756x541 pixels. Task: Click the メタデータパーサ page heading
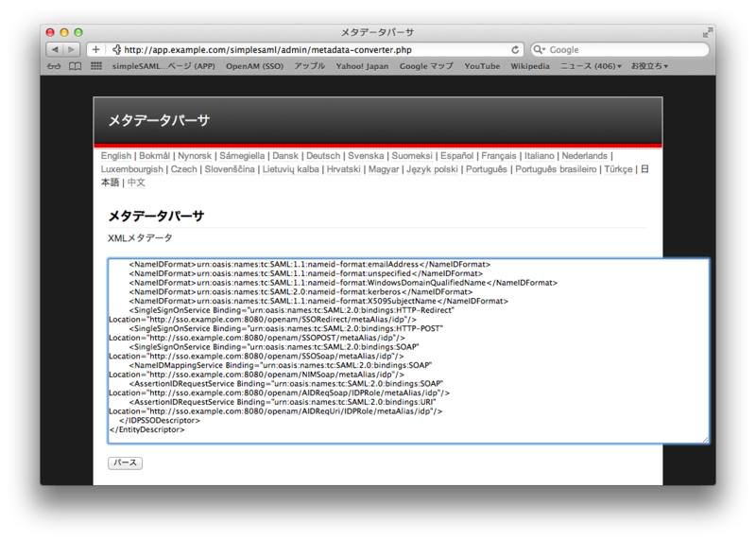(x=156, y=216)
